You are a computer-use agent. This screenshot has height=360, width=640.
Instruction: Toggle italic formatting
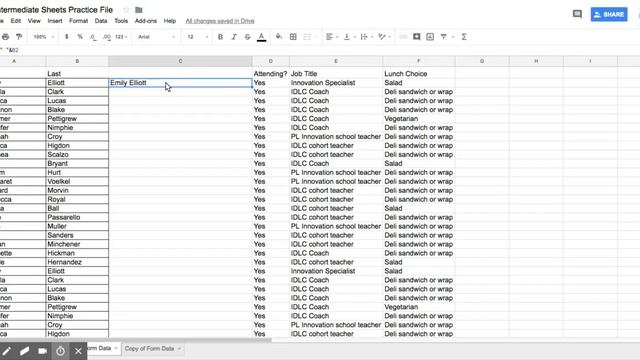click(x=234, y=37)
